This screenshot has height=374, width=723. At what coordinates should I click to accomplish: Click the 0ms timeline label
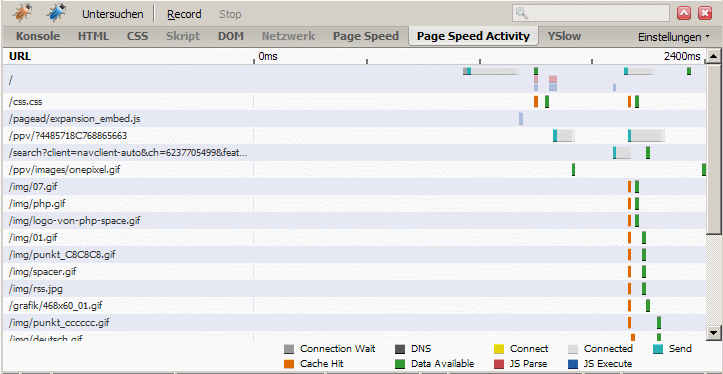[268, 56]
